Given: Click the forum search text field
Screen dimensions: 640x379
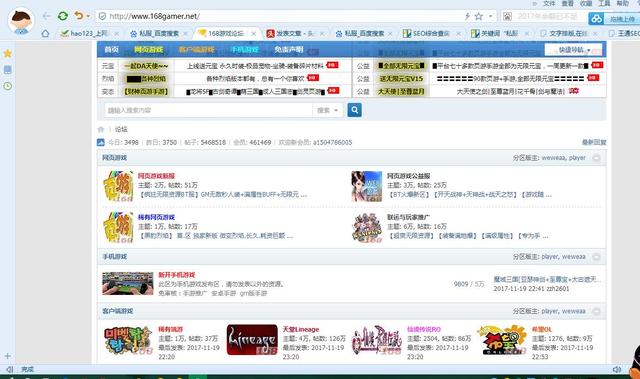Looking at the screenshot, I should click(x=208, y=110).
